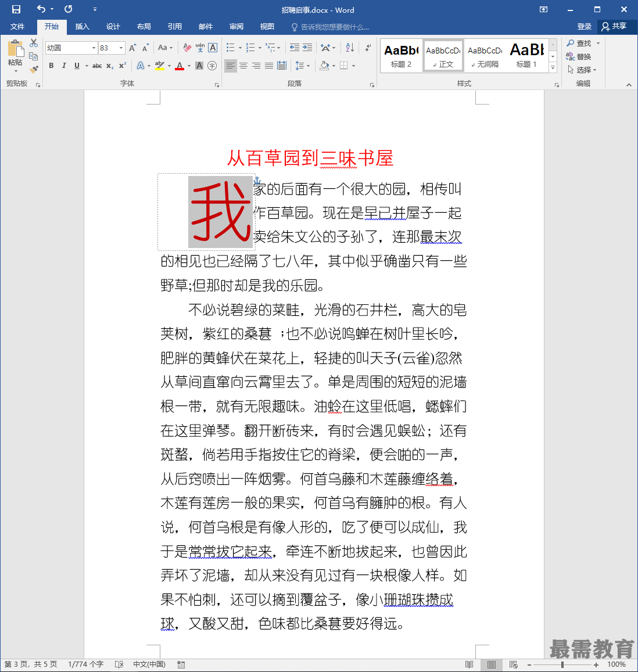Toggle bold formatting
The image size is (638, 672).
point(52,66)
